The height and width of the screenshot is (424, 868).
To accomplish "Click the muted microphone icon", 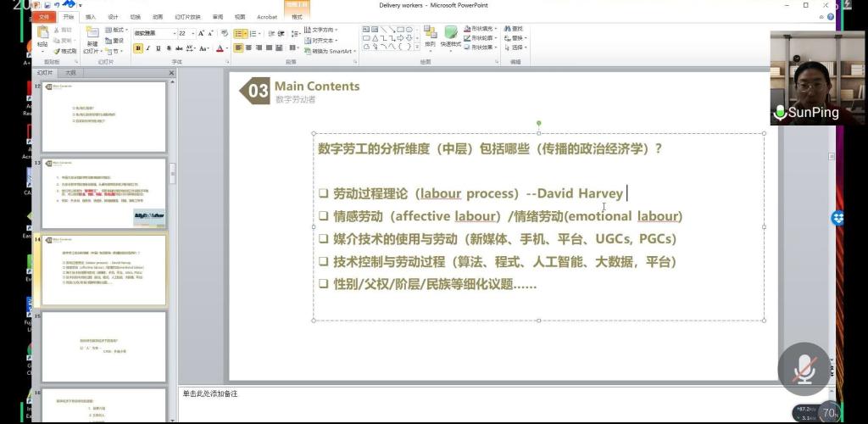I will [x=804, y=369].
